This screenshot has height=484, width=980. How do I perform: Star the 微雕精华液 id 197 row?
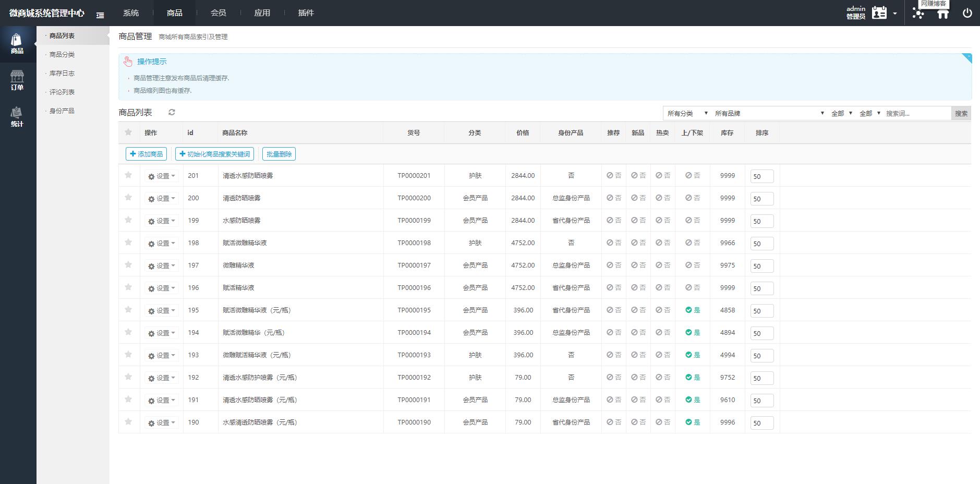click(128, 264)
